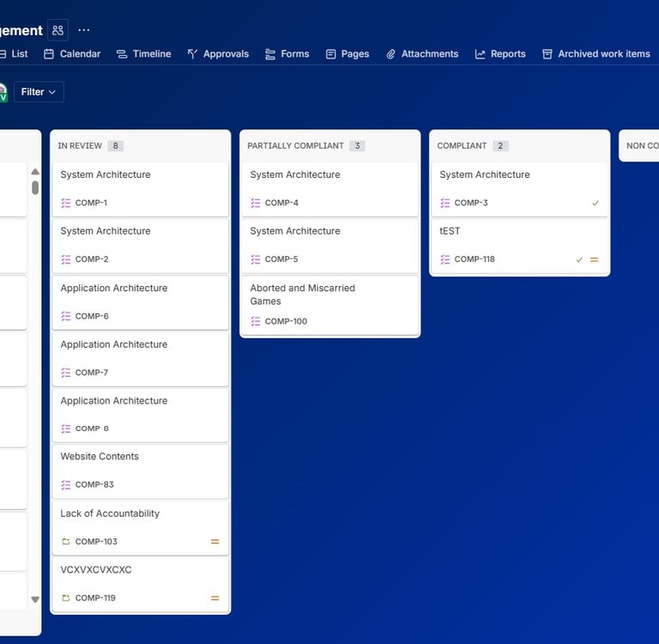Open the three-dot more actions menu

point(83,30)
